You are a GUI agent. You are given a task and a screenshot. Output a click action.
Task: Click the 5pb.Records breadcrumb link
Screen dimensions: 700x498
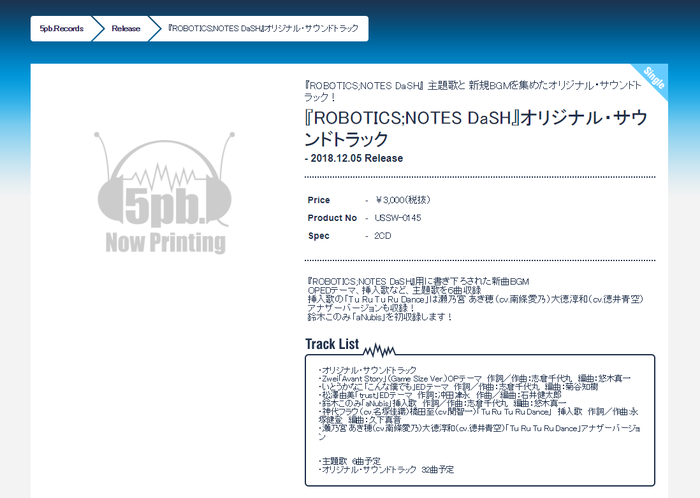pyautogui.click(x=61, y=29)
